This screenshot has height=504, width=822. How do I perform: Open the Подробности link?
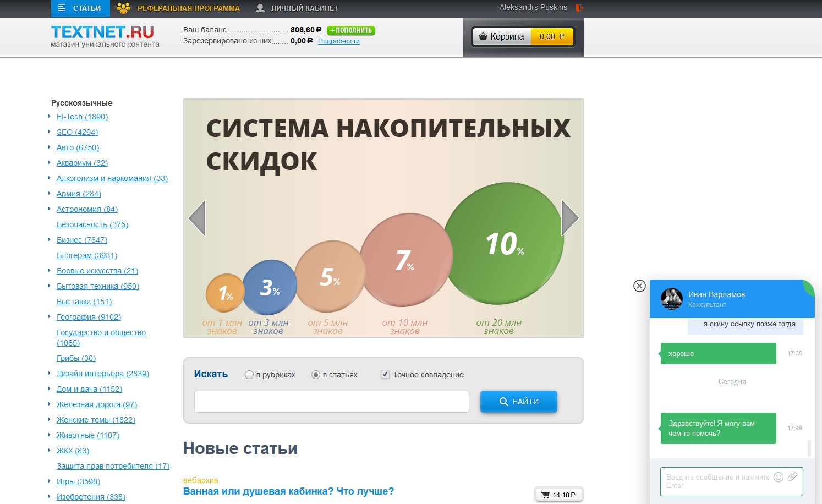coord(338,41)
